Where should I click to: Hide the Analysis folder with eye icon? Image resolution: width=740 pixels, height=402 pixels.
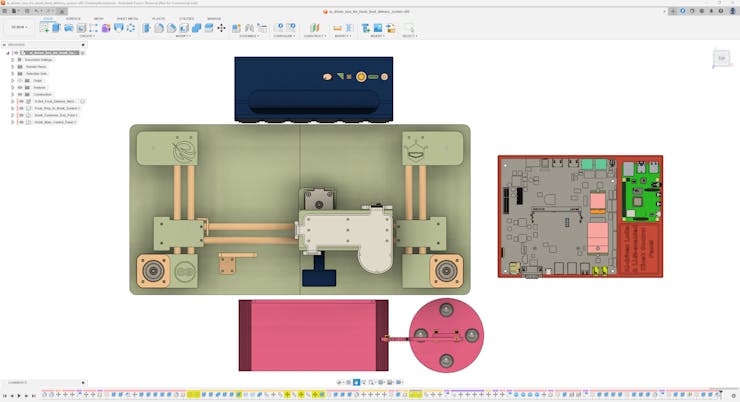[20, 87]
